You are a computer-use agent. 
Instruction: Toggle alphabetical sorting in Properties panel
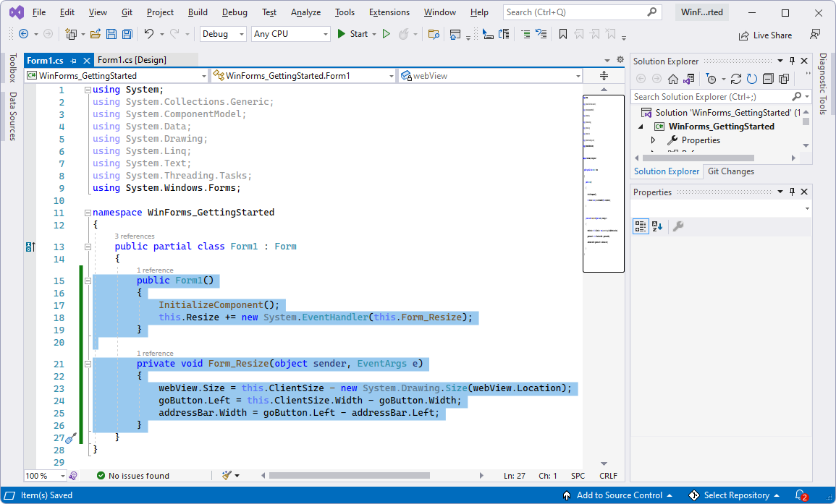click(656, 226)
